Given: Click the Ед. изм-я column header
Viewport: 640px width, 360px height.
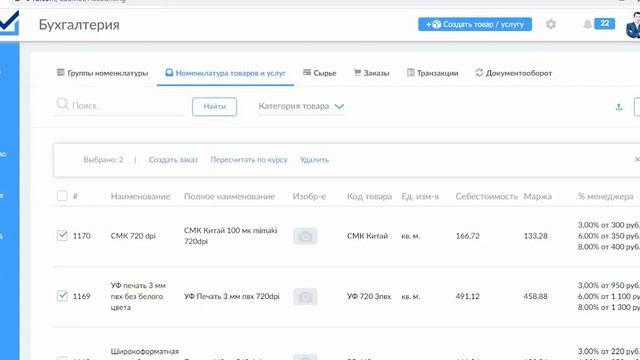Looking at the screenshot, I should (x=420, y=196).
